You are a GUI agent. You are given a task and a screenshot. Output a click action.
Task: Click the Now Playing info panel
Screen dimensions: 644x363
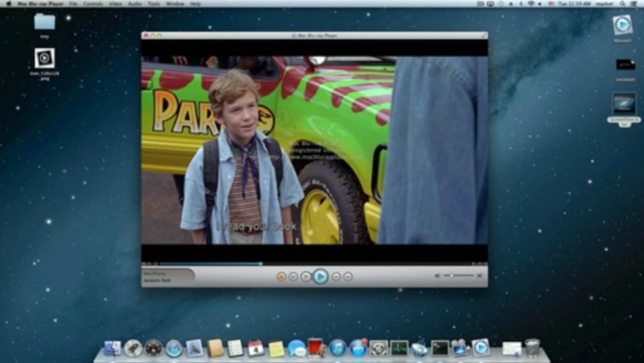click(168, 276)
